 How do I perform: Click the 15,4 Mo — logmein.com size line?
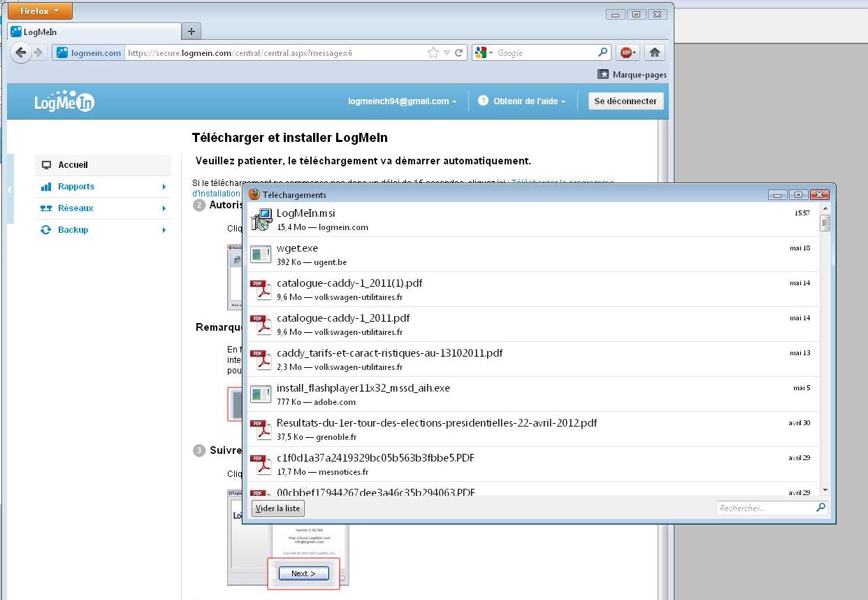click(x=322, y=227)
